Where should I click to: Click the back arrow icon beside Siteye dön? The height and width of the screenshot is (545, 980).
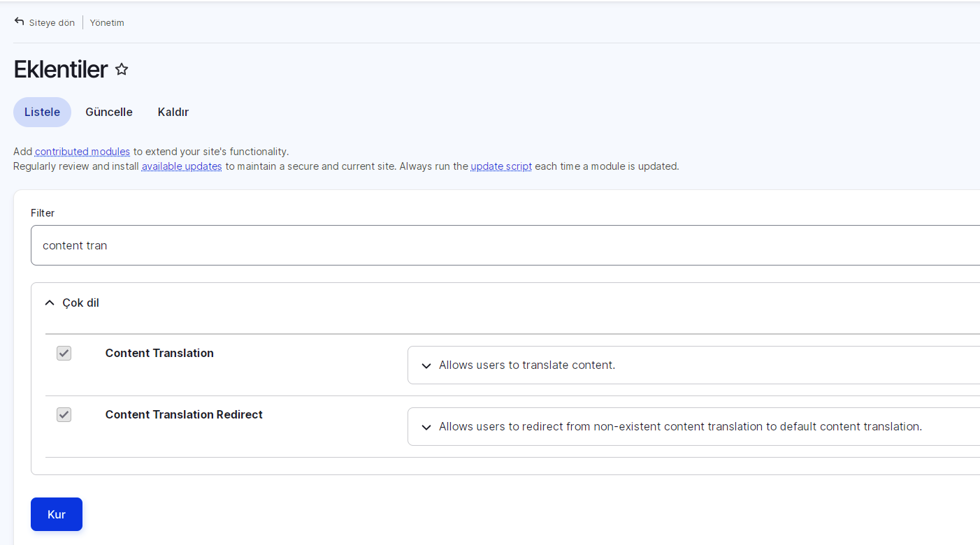click(x=19, y=22)
